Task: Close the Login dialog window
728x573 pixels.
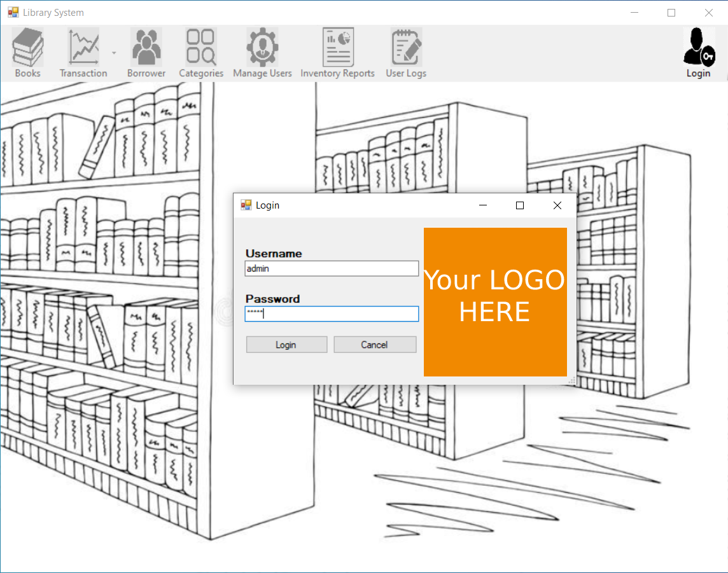Action: point(557,205)
